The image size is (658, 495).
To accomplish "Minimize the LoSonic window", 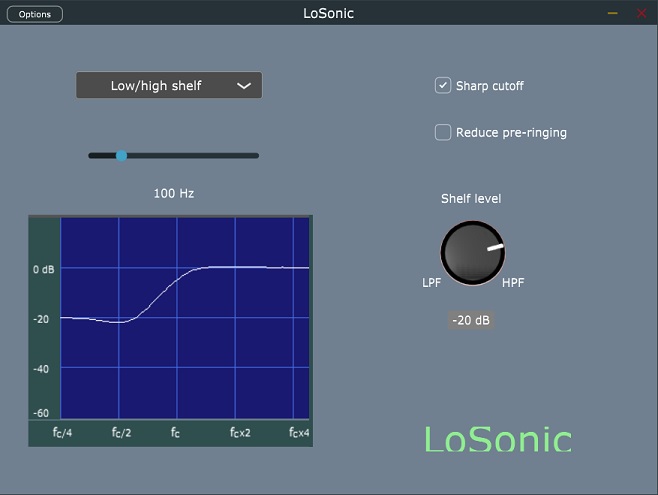I will tap(613, 13).
